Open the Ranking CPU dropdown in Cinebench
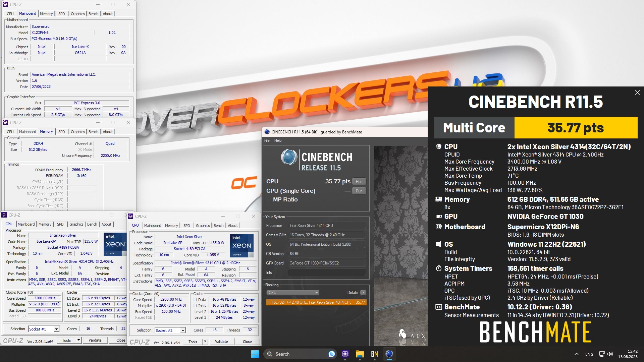The height and width of the screenshot is (362, 644). point(293,293)
